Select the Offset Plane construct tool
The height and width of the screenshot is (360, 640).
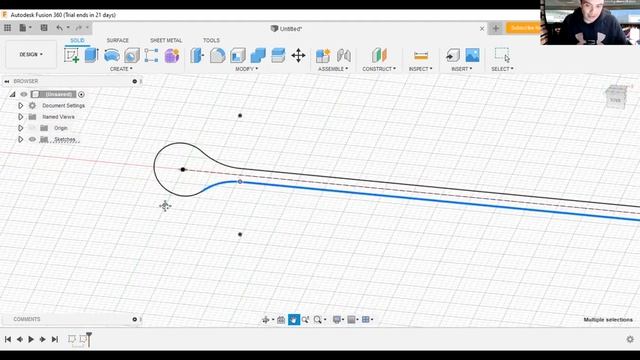[x=379, y=56]
